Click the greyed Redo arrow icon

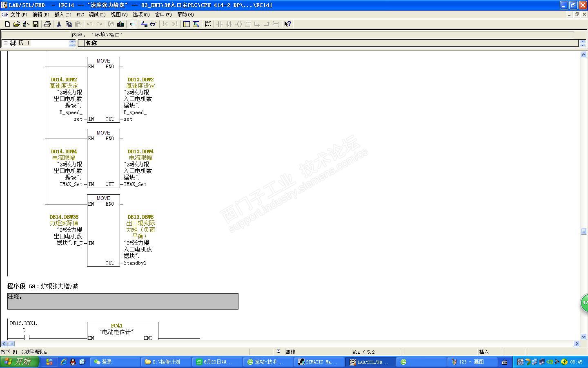(x=99, y=24)
